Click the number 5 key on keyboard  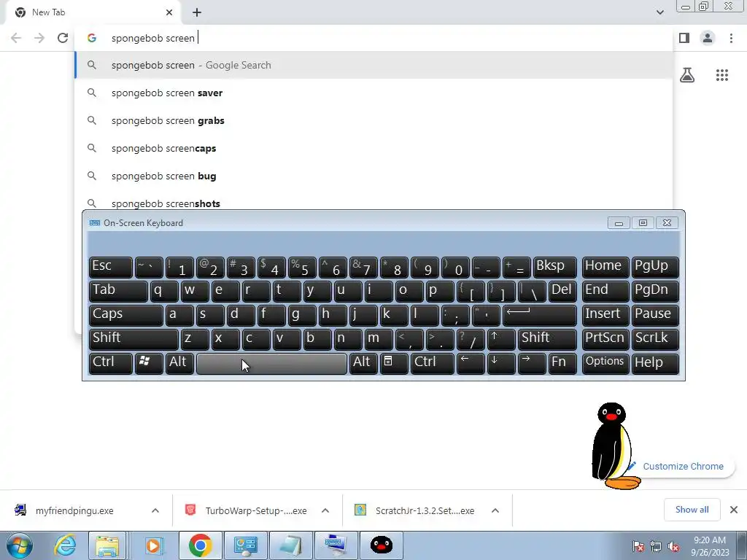[302, 267]
